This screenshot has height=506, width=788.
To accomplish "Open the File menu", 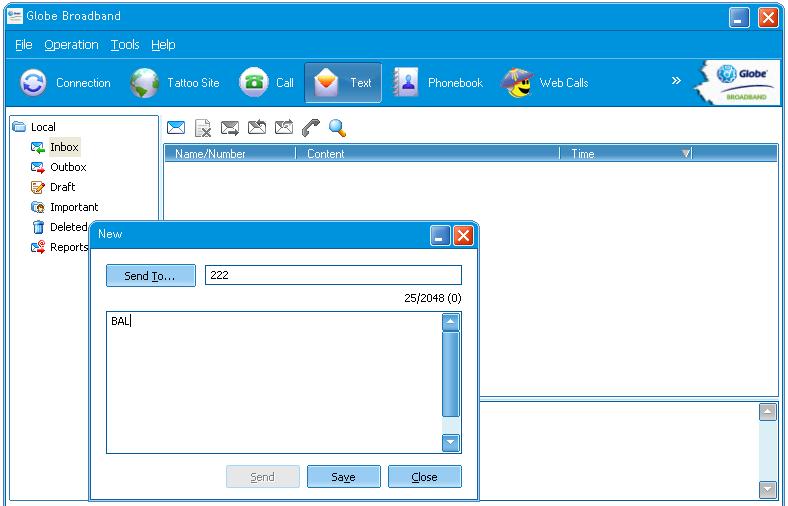I will [x=24, y=45].
